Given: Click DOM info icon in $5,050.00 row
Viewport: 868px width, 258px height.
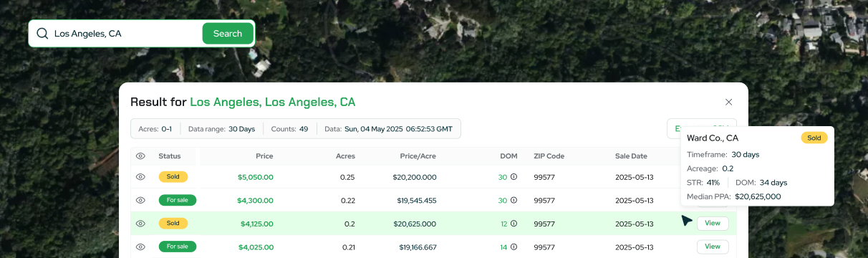Looking at the screenshot, I should pos(513,177).
